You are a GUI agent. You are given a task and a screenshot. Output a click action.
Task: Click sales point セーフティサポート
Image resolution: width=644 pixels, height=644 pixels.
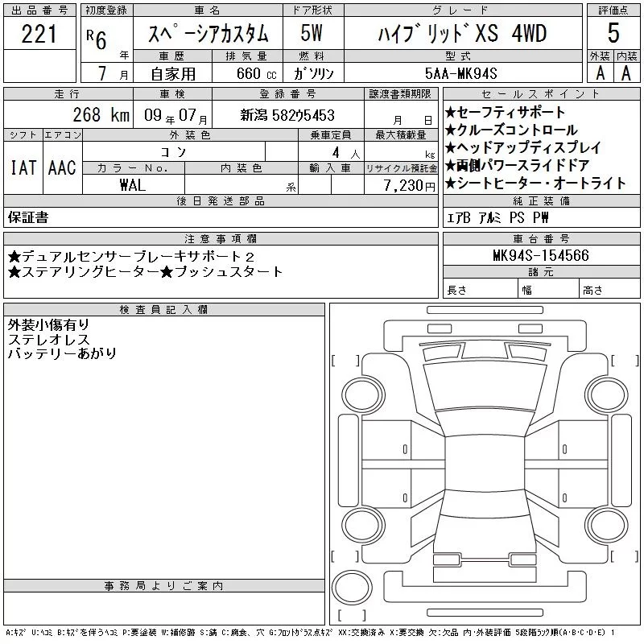(505, 112)
